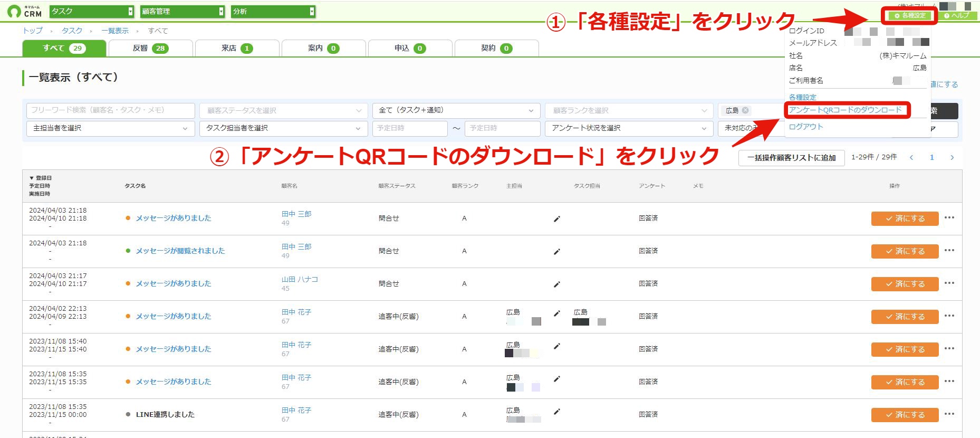The height and width of the screenshot is (438, 980).
Task: Click 回答済 in 山田 ハナコ row
Action: (648, 283)
